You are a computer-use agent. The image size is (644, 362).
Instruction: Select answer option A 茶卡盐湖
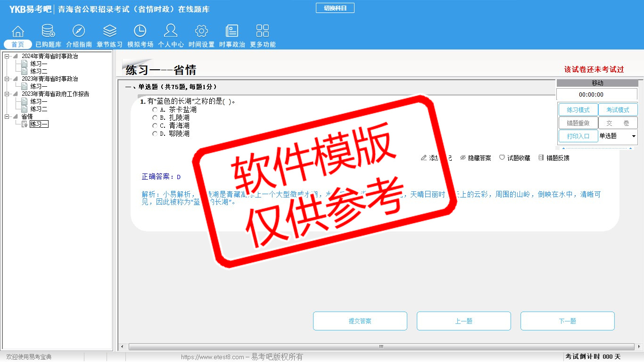155,110
